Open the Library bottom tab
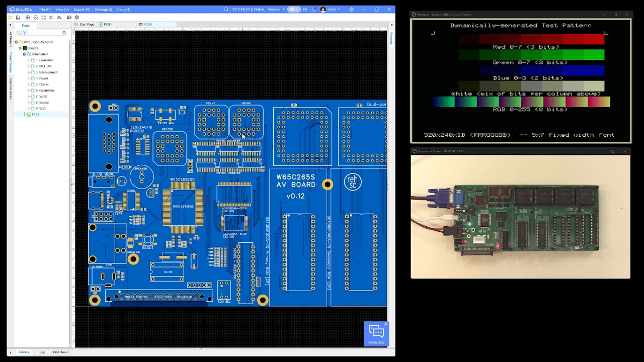644x362 pixels. [x=24, y=352]
